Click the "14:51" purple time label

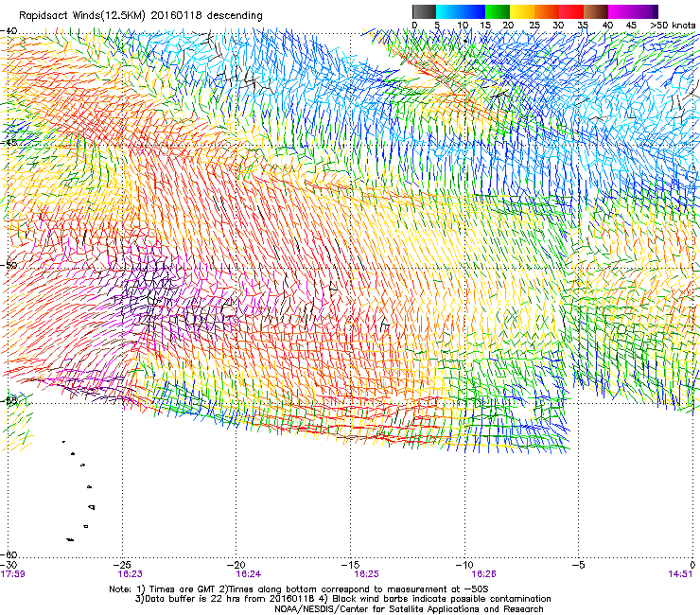(680, 574)
